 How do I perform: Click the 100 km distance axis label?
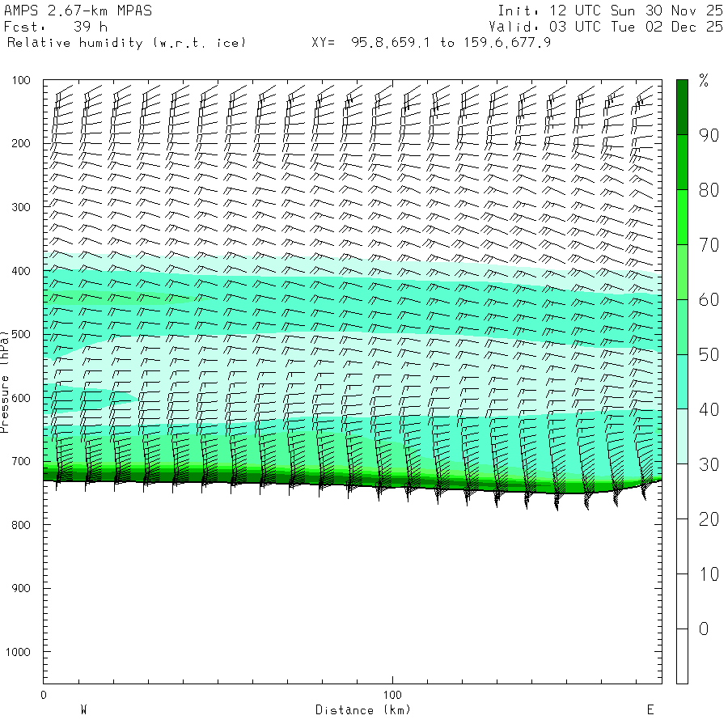click(x=392, y=695)
